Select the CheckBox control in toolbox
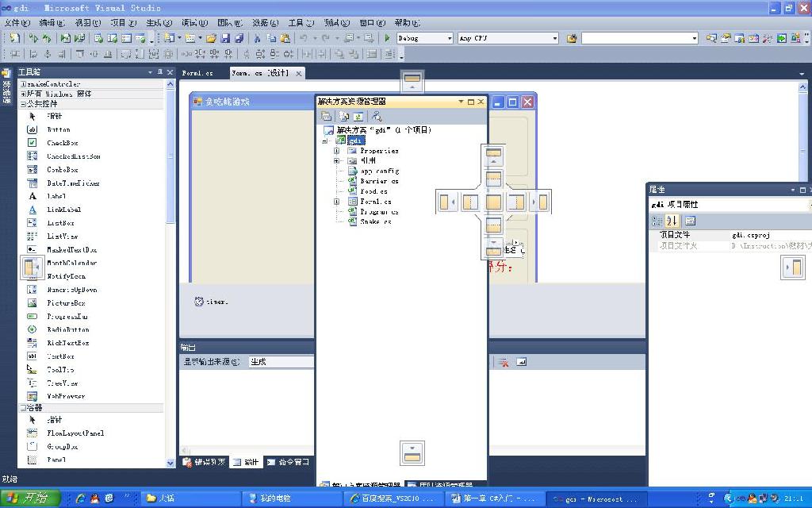The height and width of the screenshot is (508, 812). [62, 143]
